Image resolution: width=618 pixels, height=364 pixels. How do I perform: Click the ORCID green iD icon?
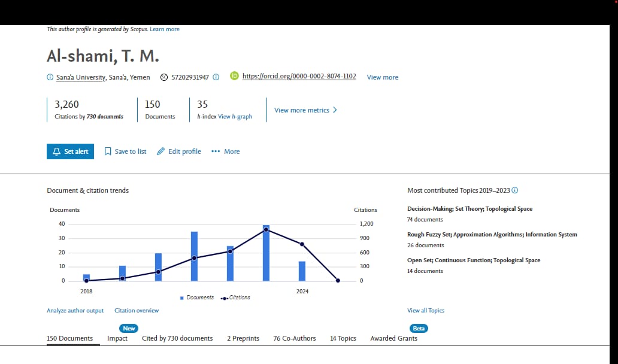point(235,77)
